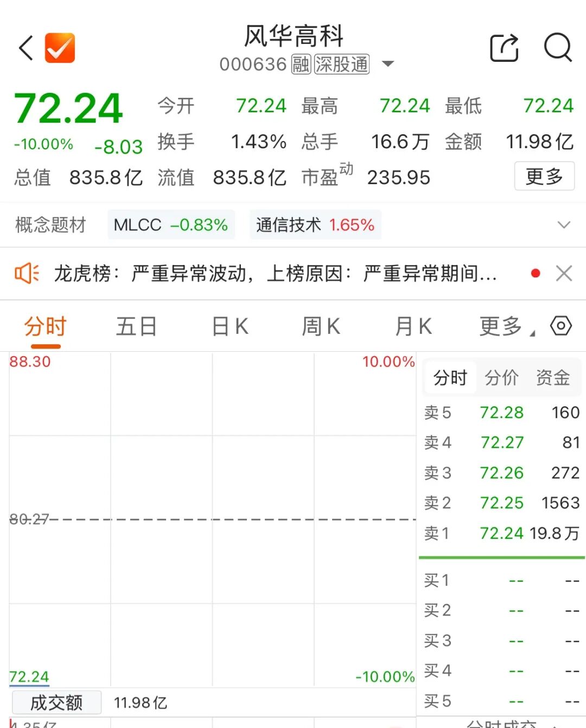Screen dimensions: 586x728
Task: Tap the 80.27 previous close label
Action: point(29,520)
